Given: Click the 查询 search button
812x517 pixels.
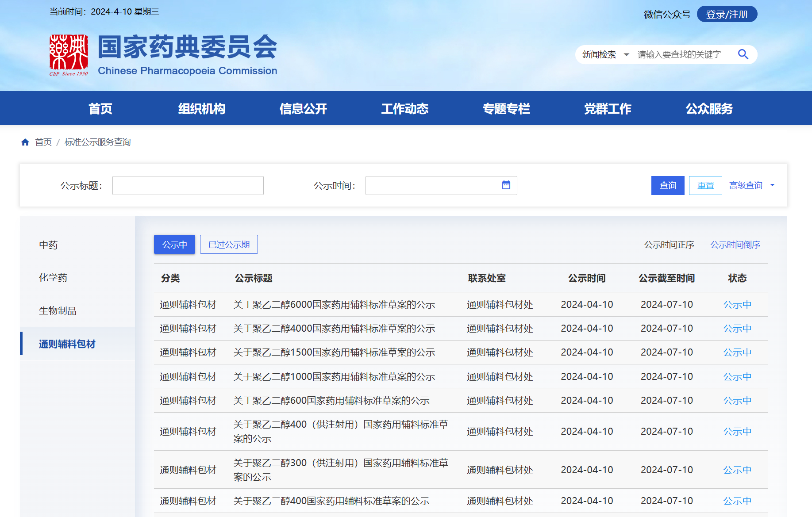Looking at the screenshot, I should point(667,185).
